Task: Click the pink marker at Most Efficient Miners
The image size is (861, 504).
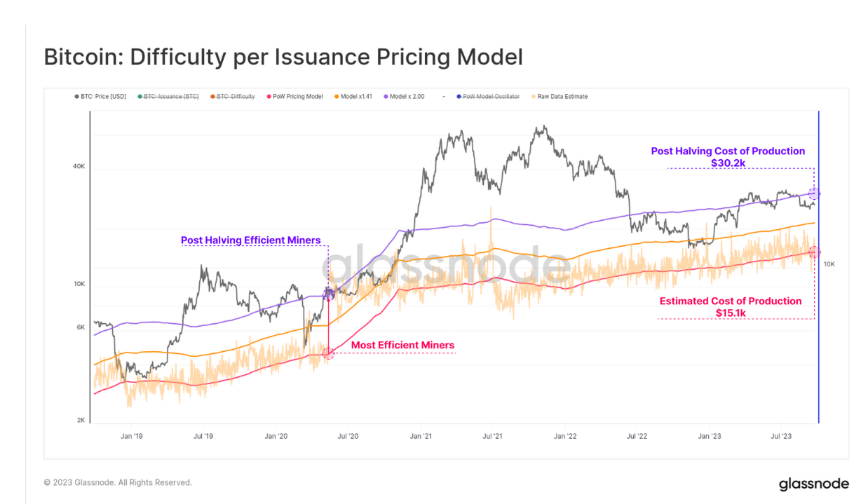Action: 328,353
